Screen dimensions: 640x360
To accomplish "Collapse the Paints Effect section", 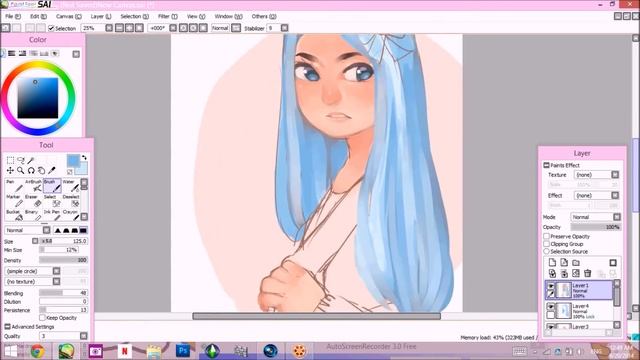I will coord(546,165).
